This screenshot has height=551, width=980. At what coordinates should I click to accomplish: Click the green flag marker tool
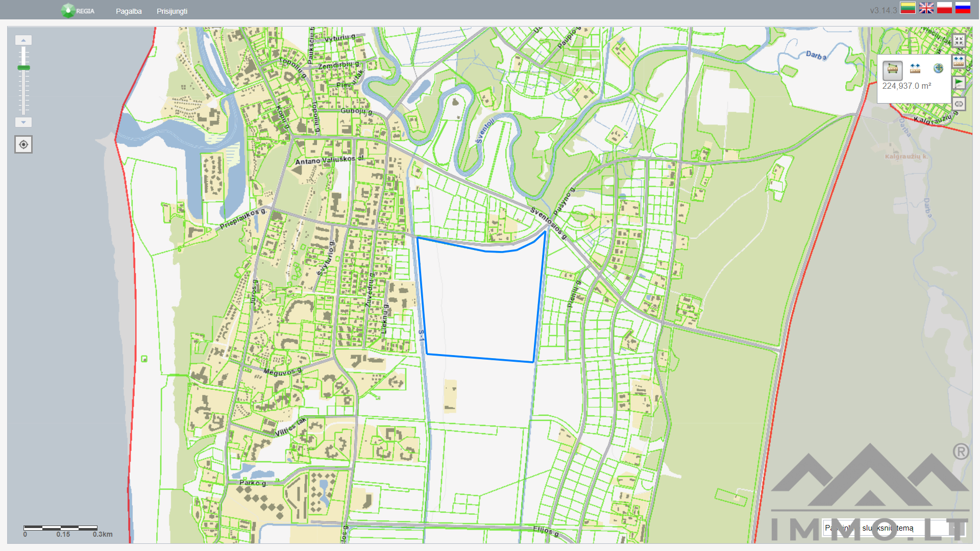[959, 83]
